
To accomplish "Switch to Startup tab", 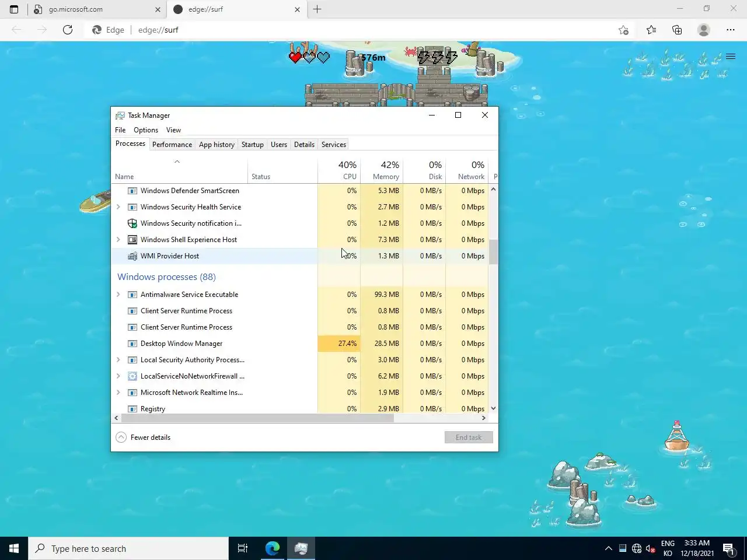I will pyautogui.click(x=253, y=145).
